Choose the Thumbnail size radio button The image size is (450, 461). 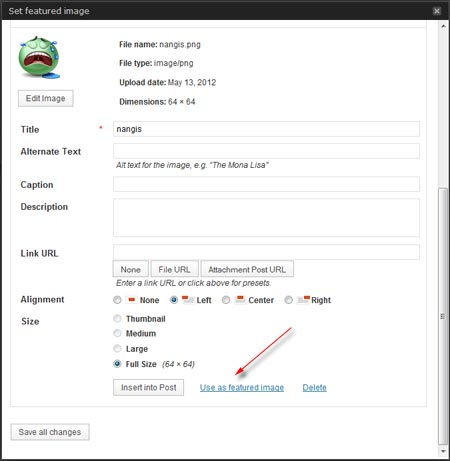pyautogui.click(x=117, y=319)
